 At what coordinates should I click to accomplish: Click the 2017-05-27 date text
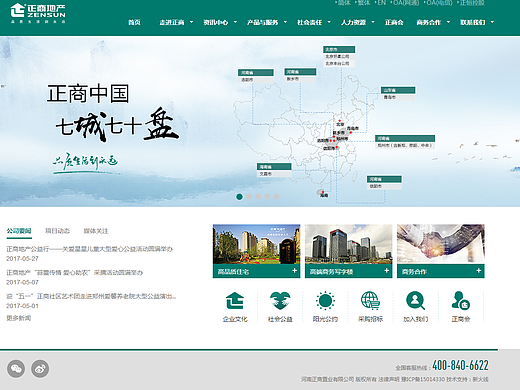coord(22,259)
